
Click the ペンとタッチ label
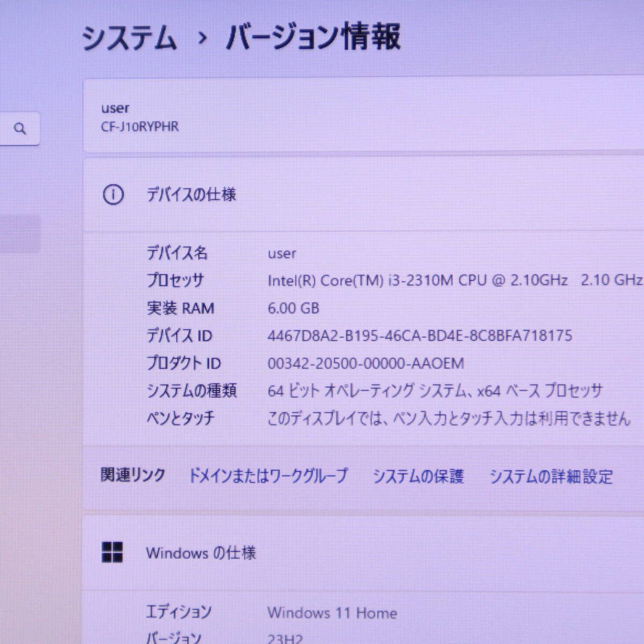180,418
